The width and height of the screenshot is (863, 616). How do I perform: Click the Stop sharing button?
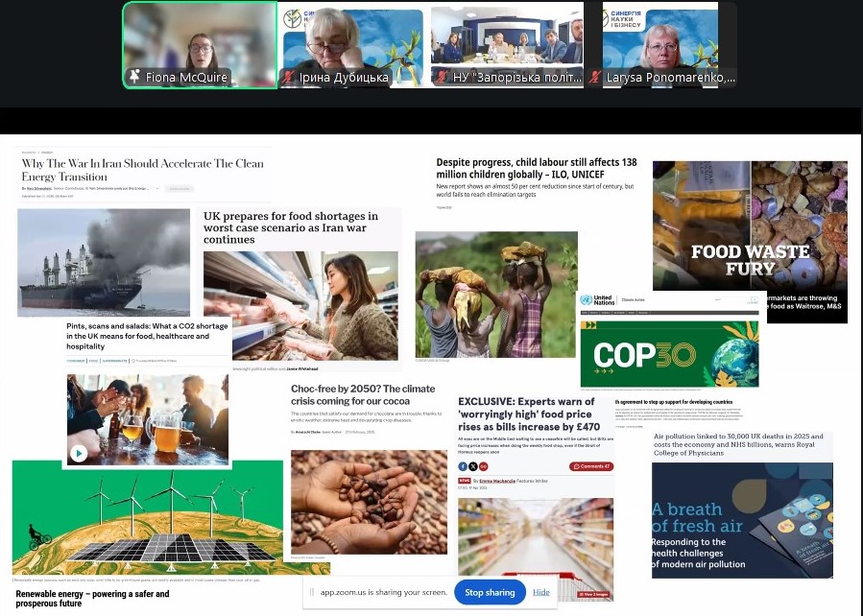click(x=490, y=592)
